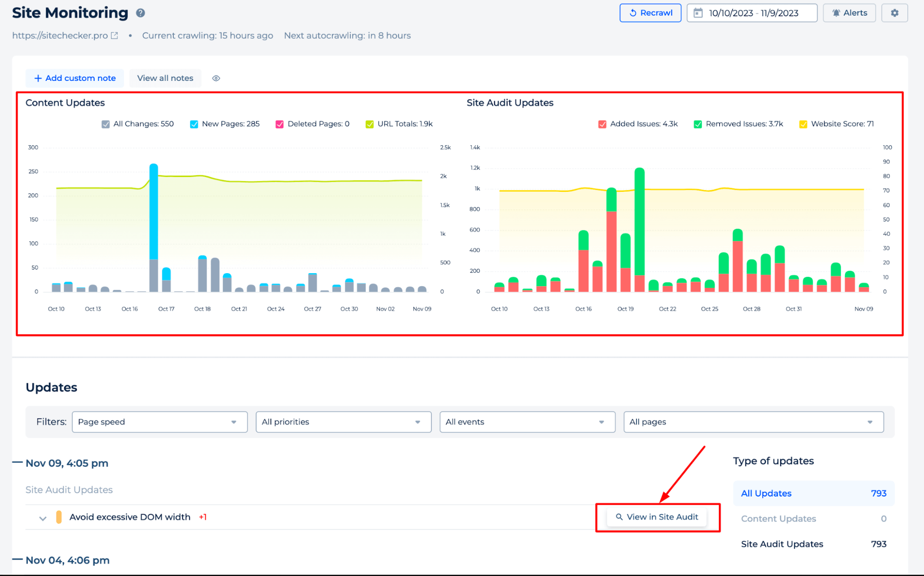Click the settings gear icon
This screenshot has width=924, height=576.
(x=895, y=12)
